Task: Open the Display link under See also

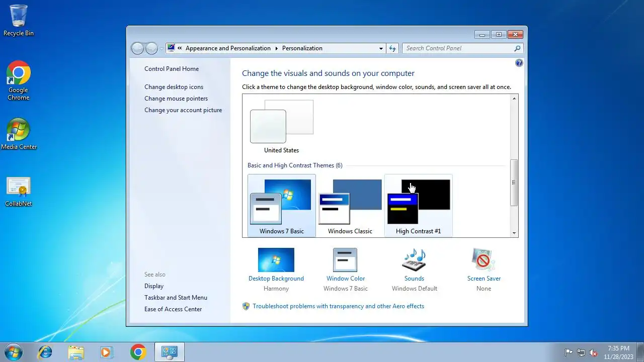Action: 154,286
